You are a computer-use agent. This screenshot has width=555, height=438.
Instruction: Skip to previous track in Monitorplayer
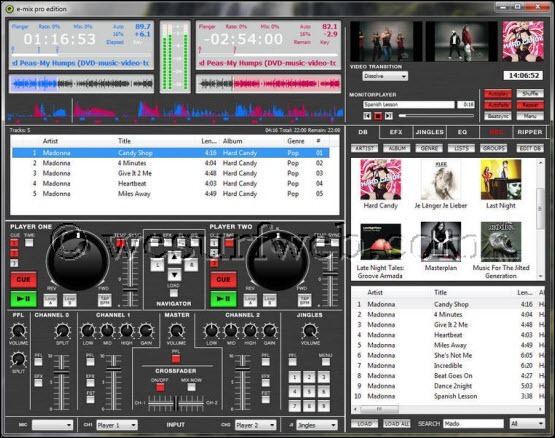(x=367, y=116)
